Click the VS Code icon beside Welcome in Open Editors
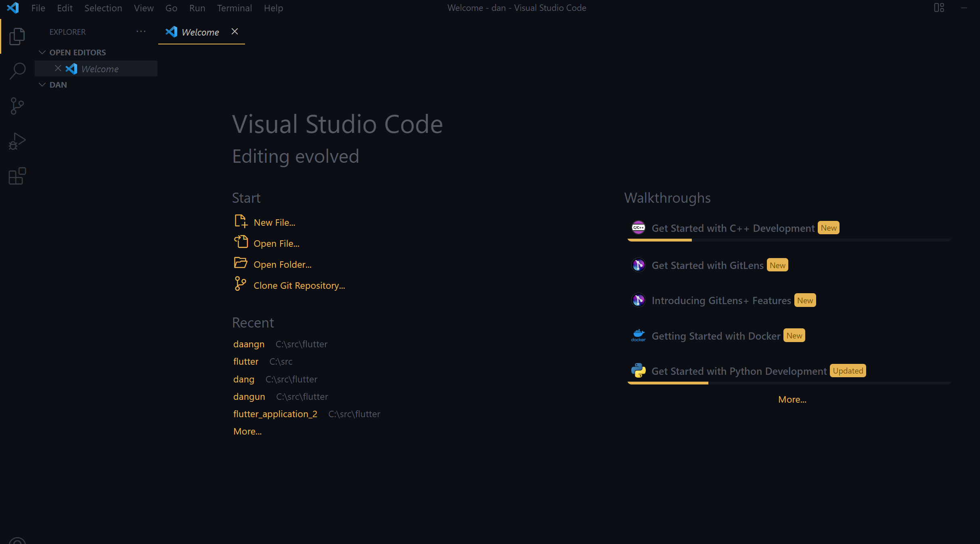Screen dimensions: 980x544 [71, 69]
